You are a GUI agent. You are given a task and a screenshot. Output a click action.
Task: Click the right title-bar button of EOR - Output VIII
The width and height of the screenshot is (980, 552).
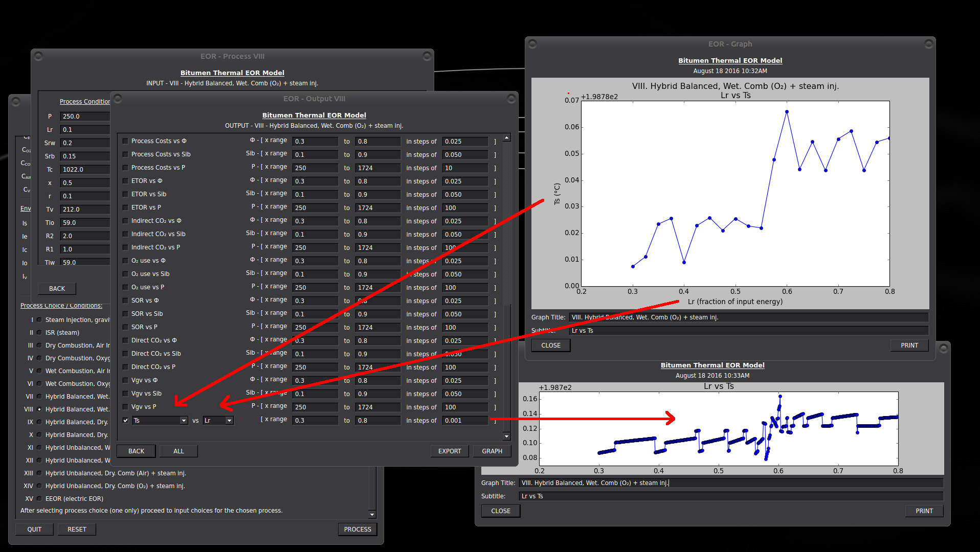pyautogui.click(x=511, y=98)
